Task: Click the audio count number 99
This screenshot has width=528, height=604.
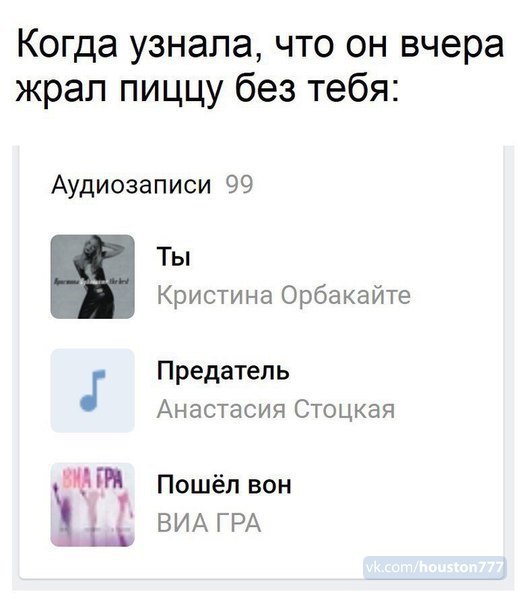Action: (x=239, y=185)
